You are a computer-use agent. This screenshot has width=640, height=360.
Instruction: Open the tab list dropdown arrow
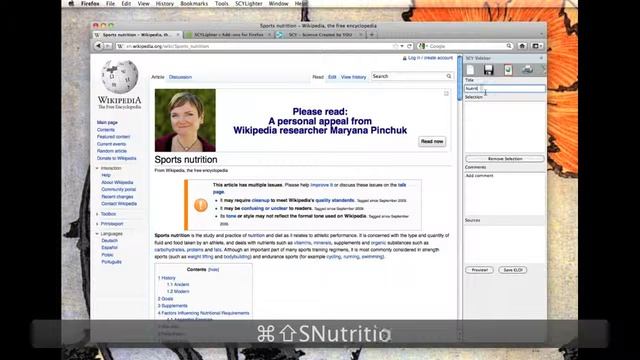(541, 35)
